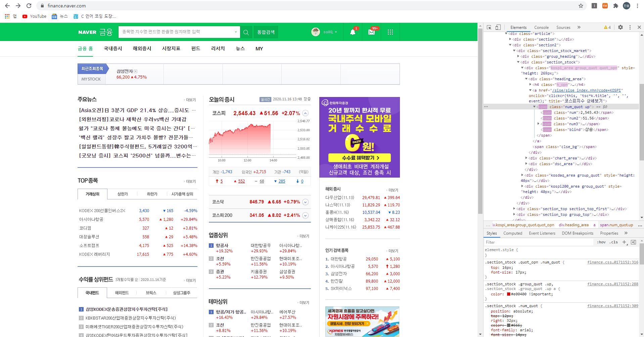The image size is (644, 337).
Task: Close the DevTools panel
Action: click(x=639, y=28)
